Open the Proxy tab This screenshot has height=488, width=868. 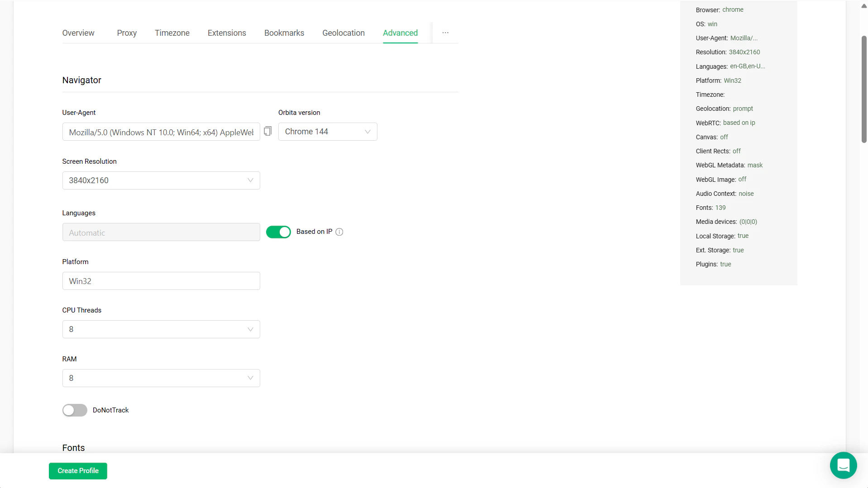[127, 33]
